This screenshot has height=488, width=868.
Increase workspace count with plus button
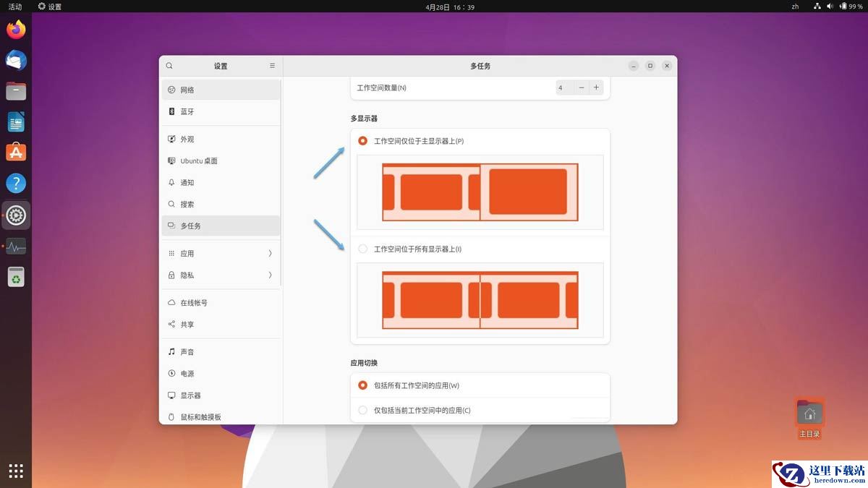596,87
